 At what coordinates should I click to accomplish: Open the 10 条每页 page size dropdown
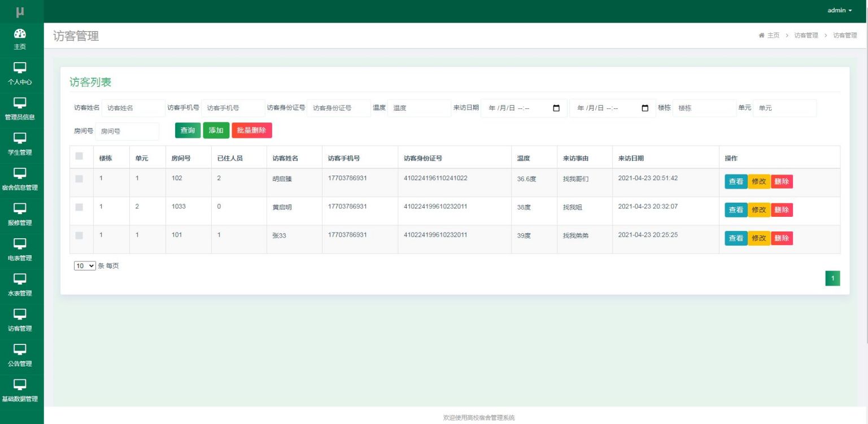(x=85, y=266)
